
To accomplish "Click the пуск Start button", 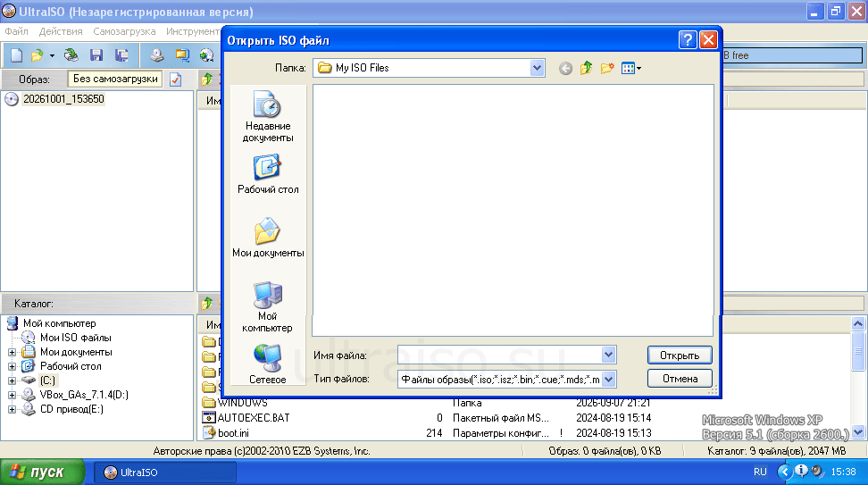I will 42,472.
